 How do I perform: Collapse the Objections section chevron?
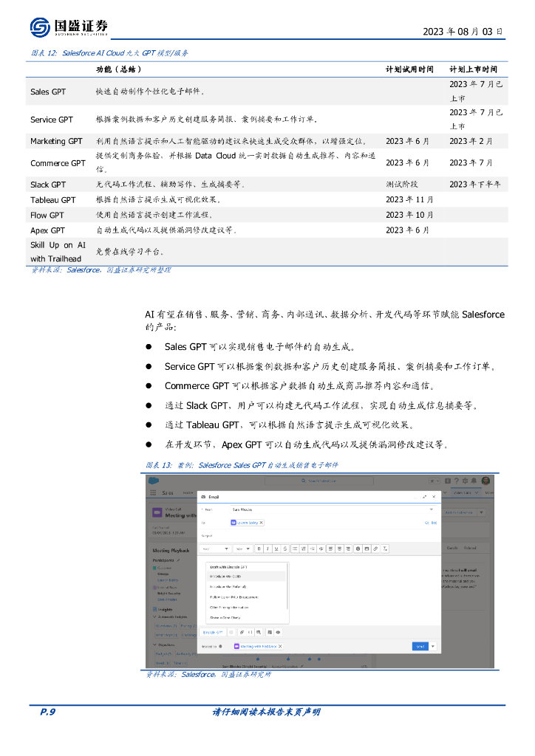(155, 645)
